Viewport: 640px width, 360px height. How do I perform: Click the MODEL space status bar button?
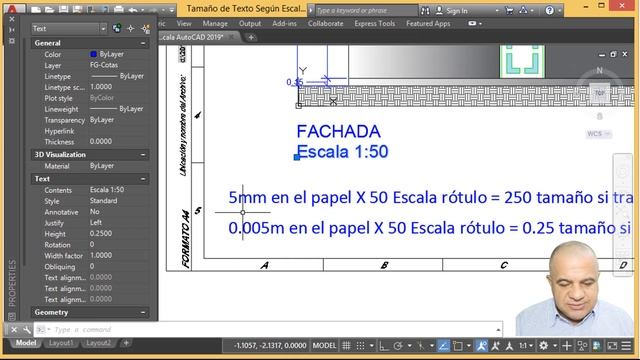(x=324, y=346)
